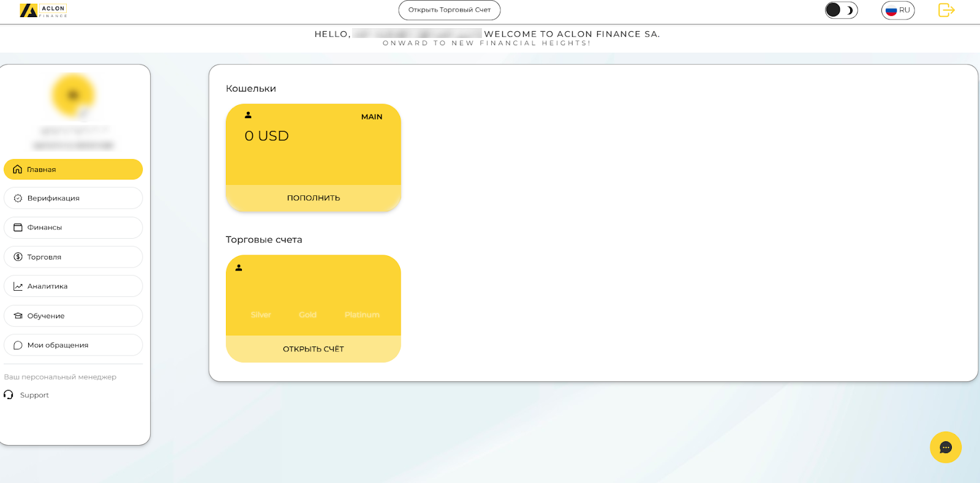Open the Главная menu item
The height and width of the screenshot is (483, 980).
coord(73,170)
